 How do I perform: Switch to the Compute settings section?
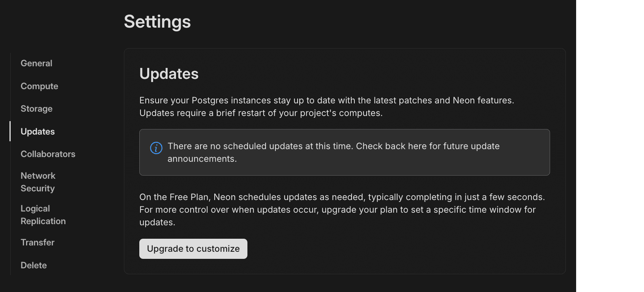click(x=39, y=86)
